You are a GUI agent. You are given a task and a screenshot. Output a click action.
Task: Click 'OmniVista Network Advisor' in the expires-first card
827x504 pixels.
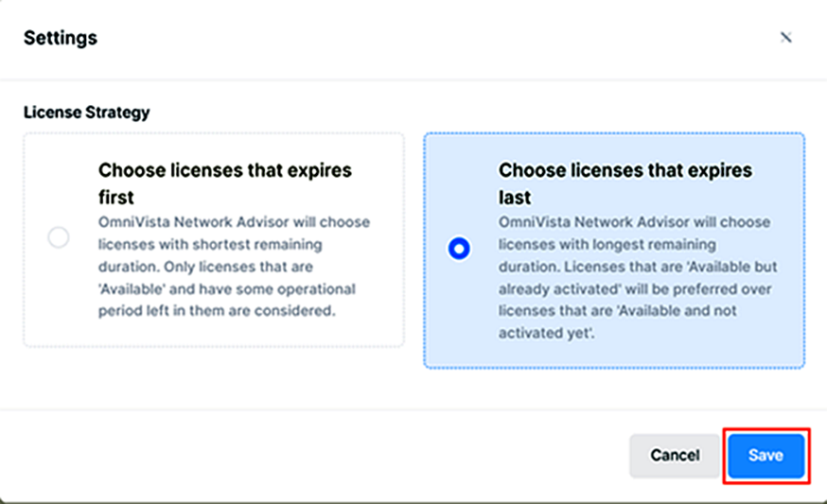tap(185, 222)
